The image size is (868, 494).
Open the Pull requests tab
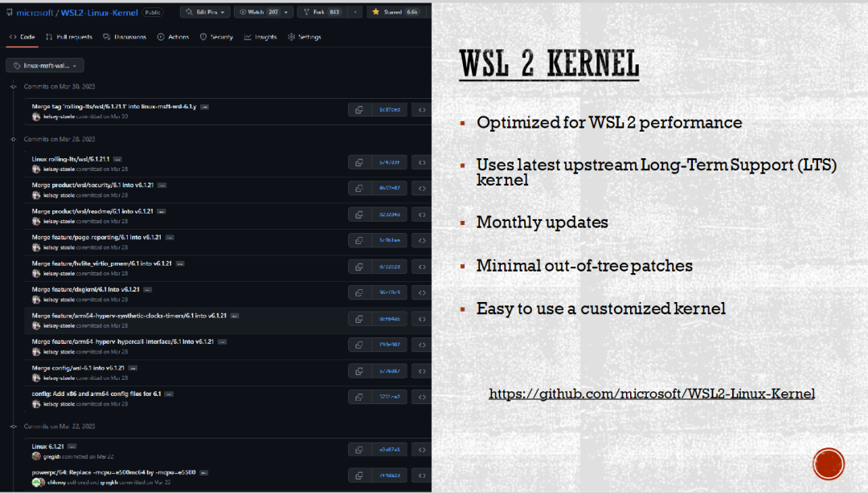pos(69,37)
